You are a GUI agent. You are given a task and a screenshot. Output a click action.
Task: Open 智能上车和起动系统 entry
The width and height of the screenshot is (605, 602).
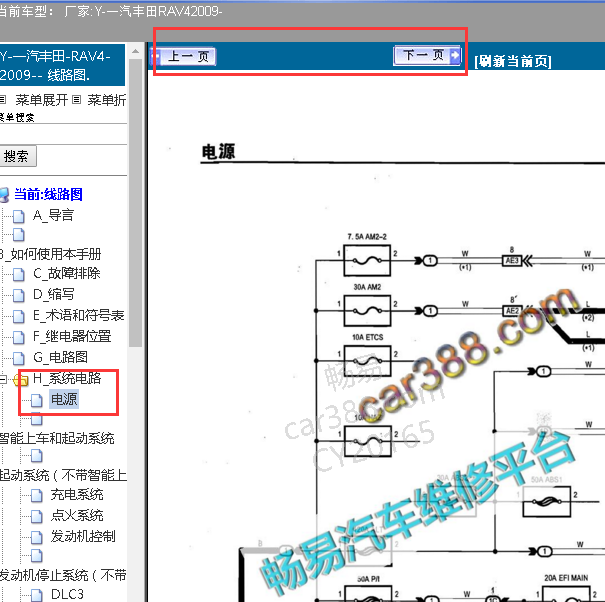(57, 438)
